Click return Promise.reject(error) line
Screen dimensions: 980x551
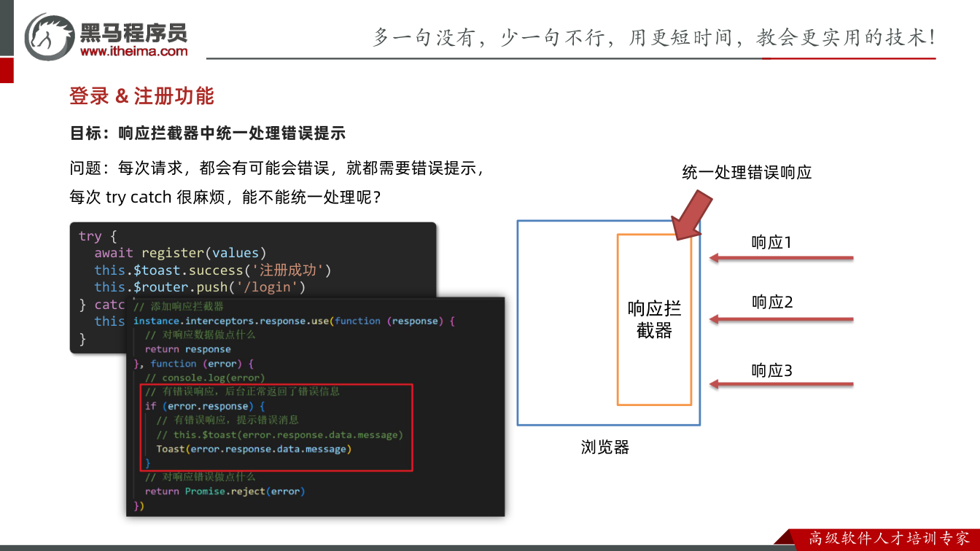[225, 491]
